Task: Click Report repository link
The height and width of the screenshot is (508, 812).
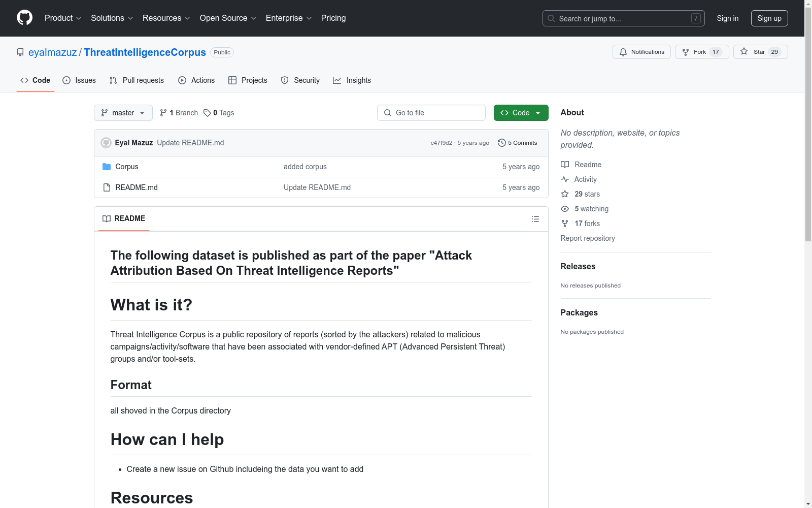Action: coord(588,238)
